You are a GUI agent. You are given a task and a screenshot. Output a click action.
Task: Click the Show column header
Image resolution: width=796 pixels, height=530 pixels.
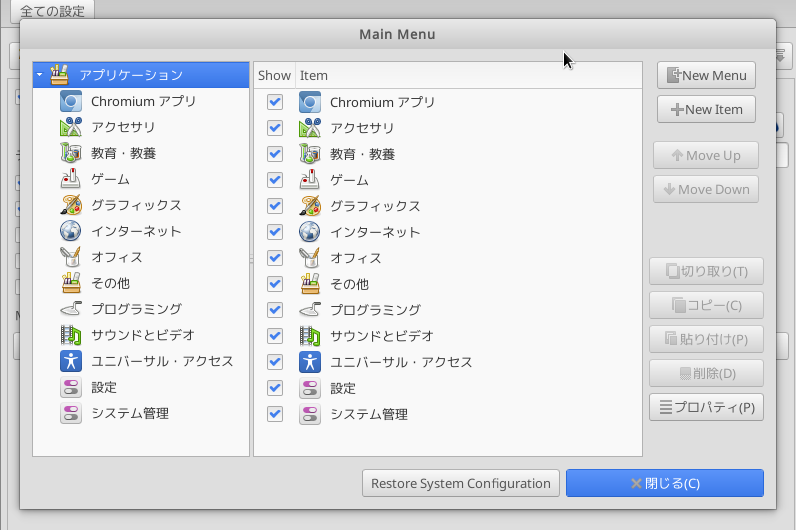click(x=274, y=75)
